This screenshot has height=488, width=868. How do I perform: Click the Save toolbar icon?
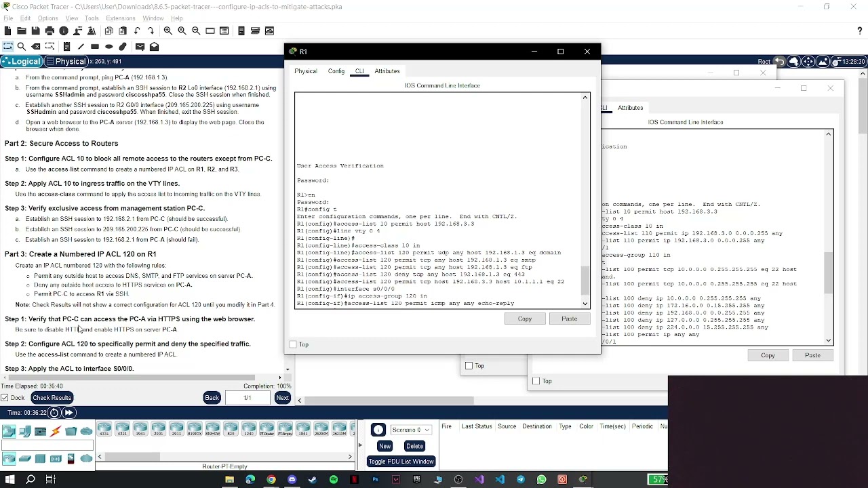[x=35, y=30]
